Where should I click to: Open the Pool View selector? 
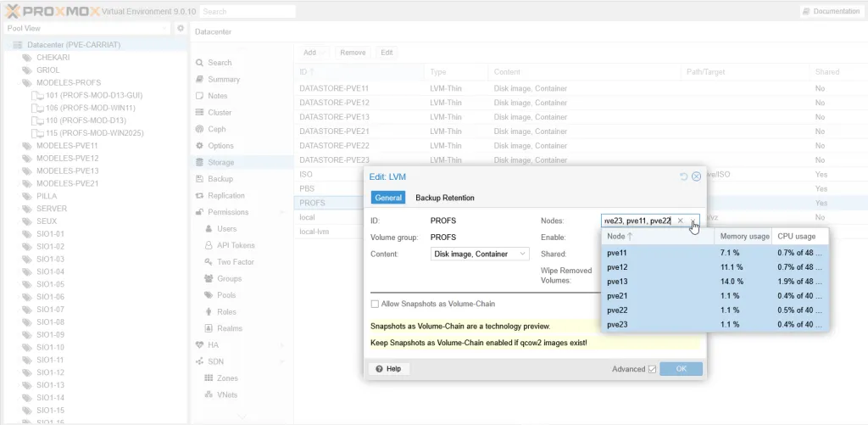(x=86, y=28)
